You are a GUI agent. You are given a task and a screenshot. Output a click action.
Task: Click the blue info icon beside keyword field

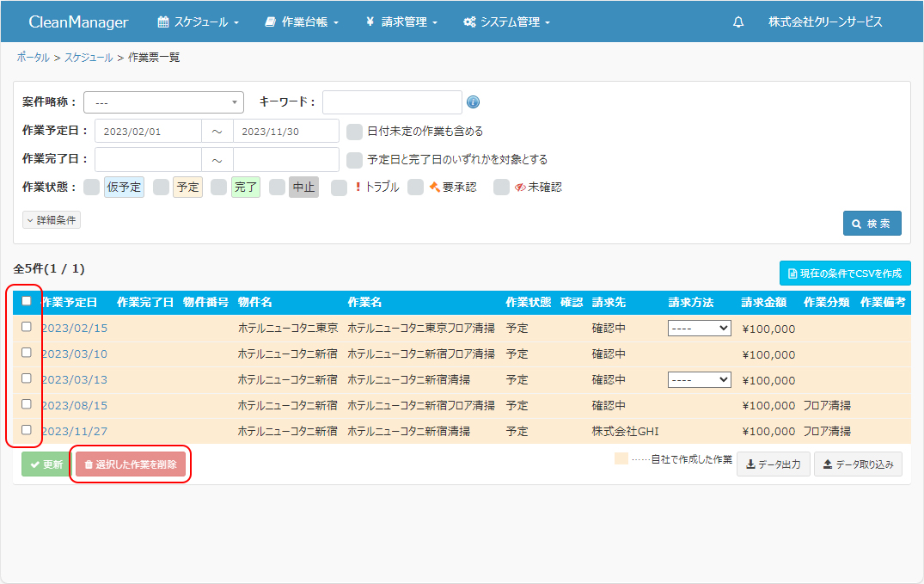(x=473, y=102)
